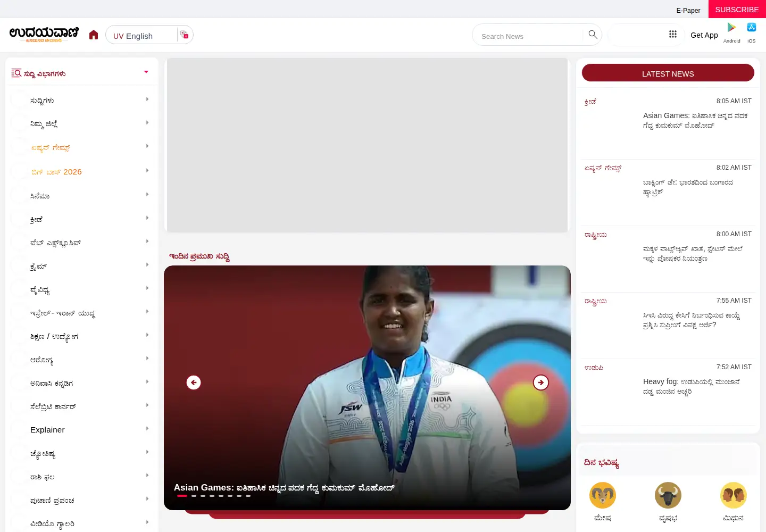The width and height of the screenshot is (766, 532).
Task: Expand the ಸಿನೆಮಾ row arrow
Action: 147,195
